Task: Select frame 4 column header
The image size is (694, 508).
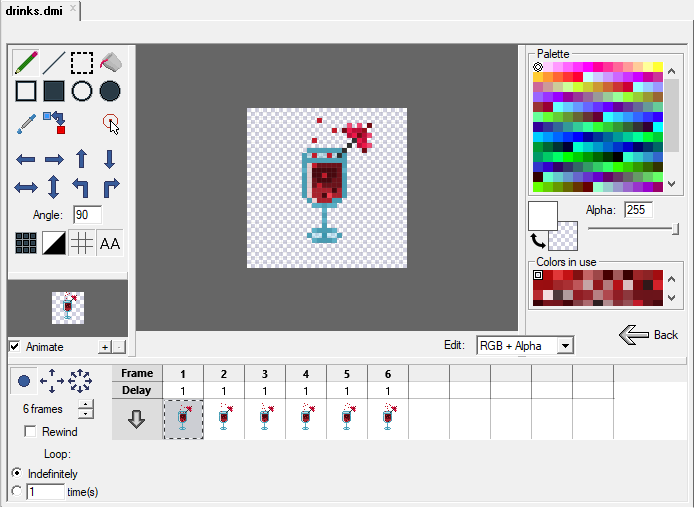Action: tap(306, 373)
